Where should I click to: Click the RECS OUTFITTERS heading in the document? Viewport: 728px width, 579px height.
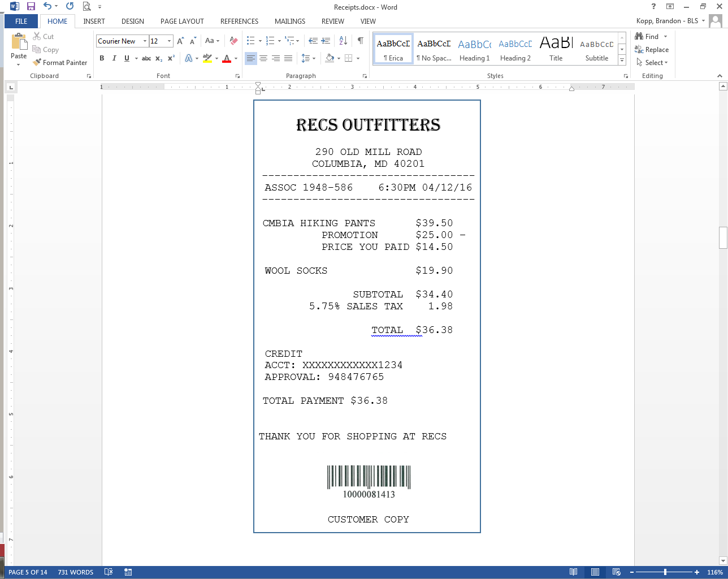(x=368, y=125)
